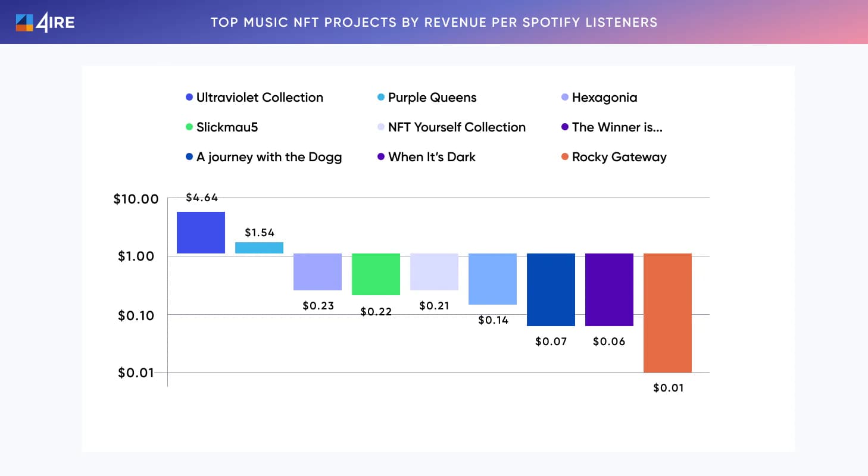Screen dimensions: 868x476
Task: Click the $4.64 blue bar
Action: (x=201, y=233)
